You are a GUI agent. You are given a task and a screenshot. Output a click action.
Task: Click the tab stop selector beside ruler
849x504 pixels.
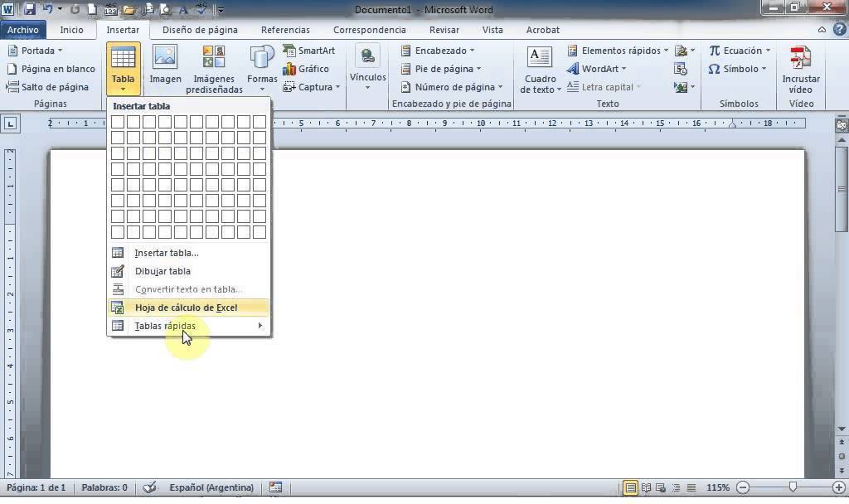coord(10,124)
